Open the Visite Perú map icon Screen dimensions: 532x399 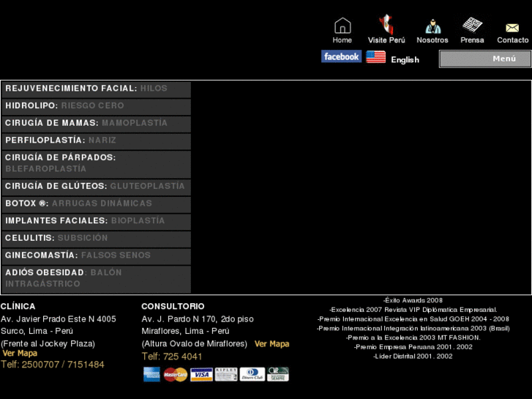386,24
